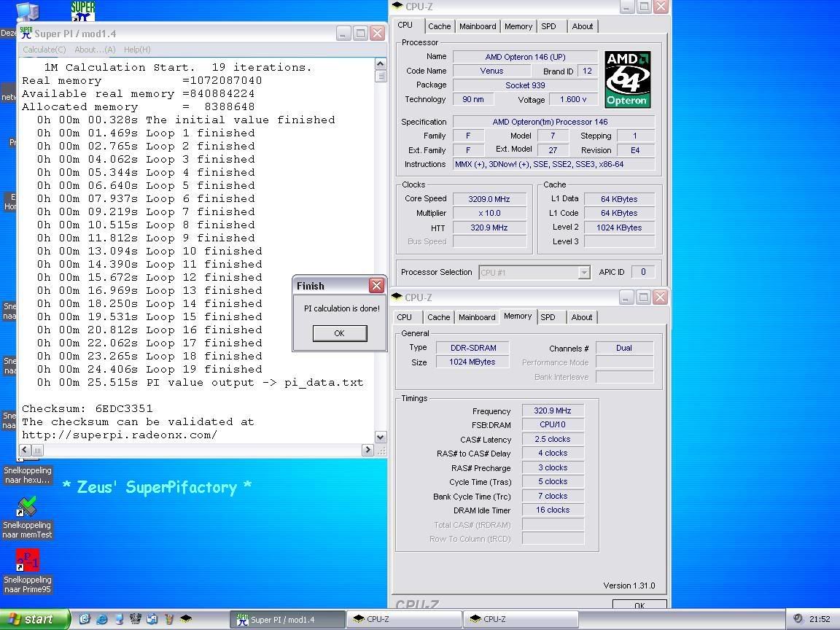Click the 'PI value output -> pi_data.txt' line

pos(200,383)
